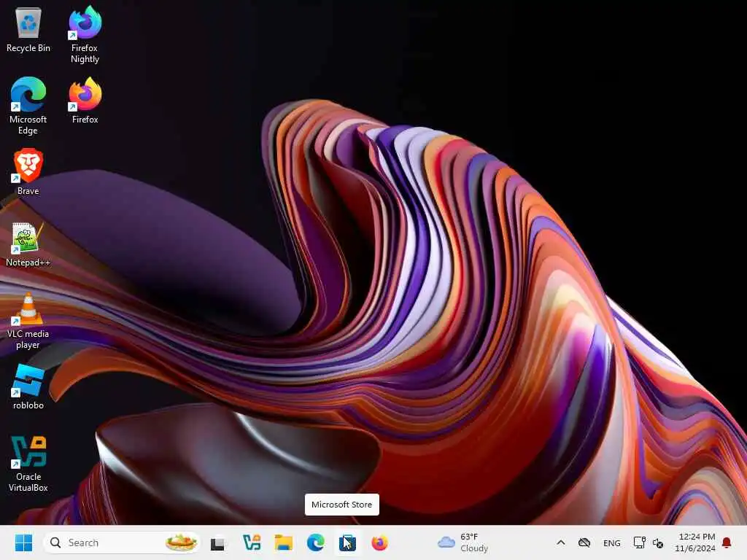Launch Firefox Nightly from the desktop

[85, 35]
